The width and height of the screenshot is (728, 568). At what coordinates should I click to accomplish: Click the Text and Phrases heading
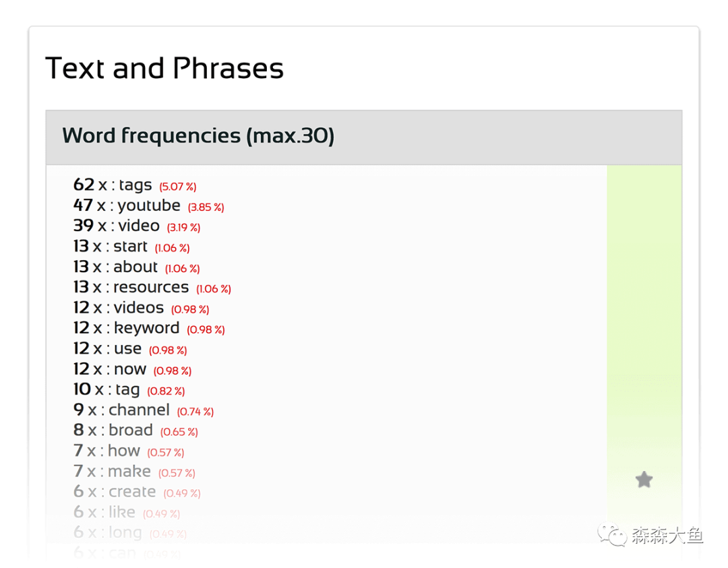click(x=164, y=69)
